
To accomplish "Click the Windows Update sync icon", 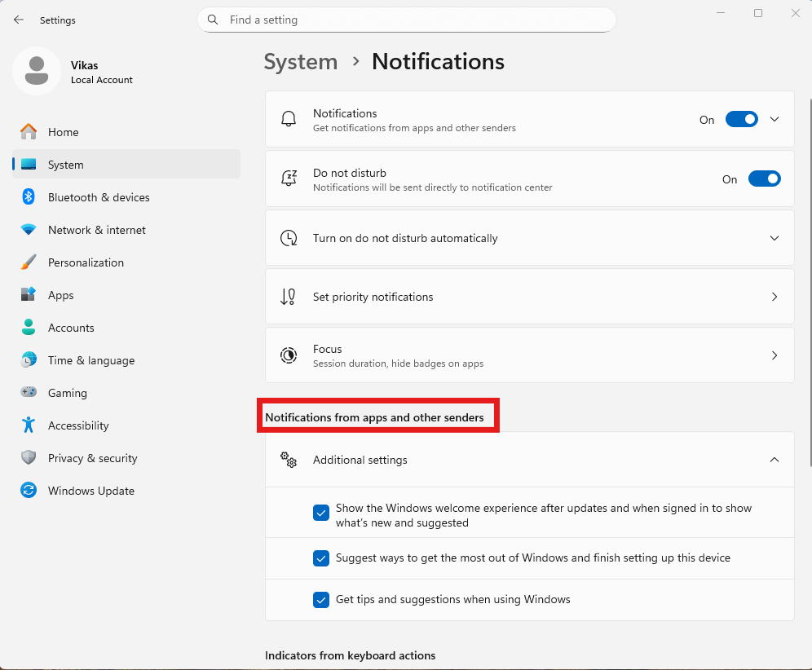I will click(29, 491).
